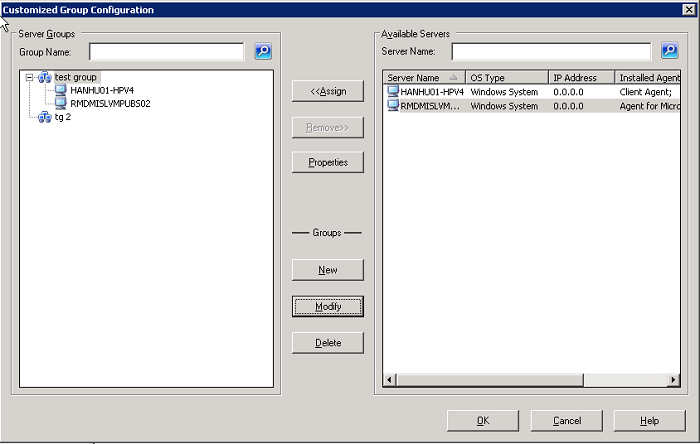Click the test group icon in tree
Viewport: 700px width, 444px height.
(x=45, y=78)
